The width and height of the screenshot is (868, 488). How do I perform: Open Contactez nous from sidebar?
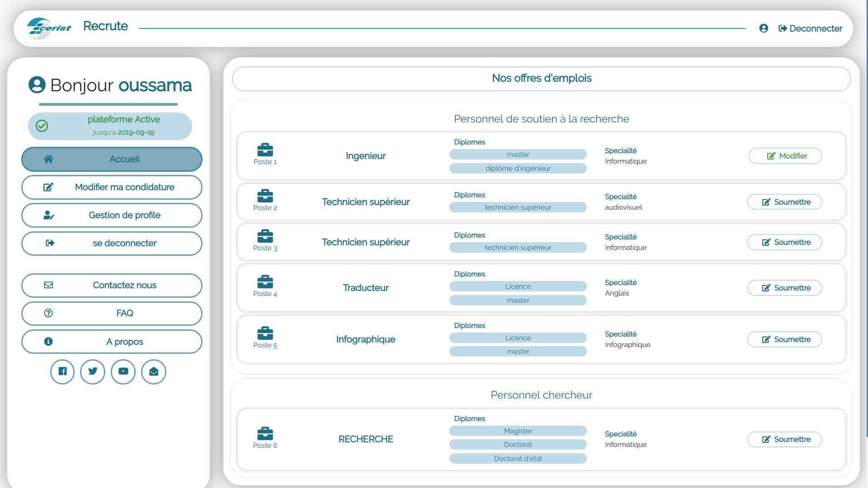click(x=112, y=285)
